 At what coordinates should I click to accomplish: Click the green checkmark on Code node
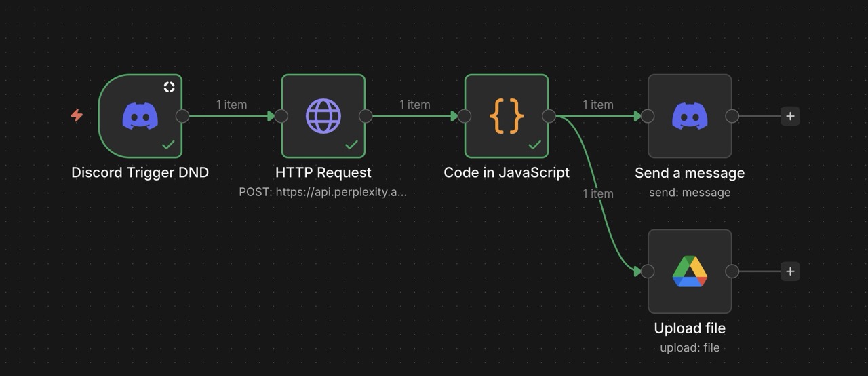pyautogui.click(x=534, y=145)
